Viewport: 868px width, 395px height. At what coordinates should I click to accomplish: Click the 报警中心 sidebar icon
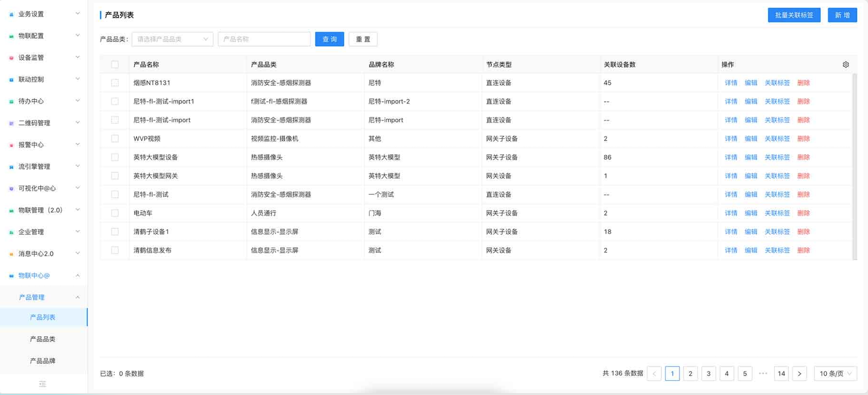tap(11, 145)
